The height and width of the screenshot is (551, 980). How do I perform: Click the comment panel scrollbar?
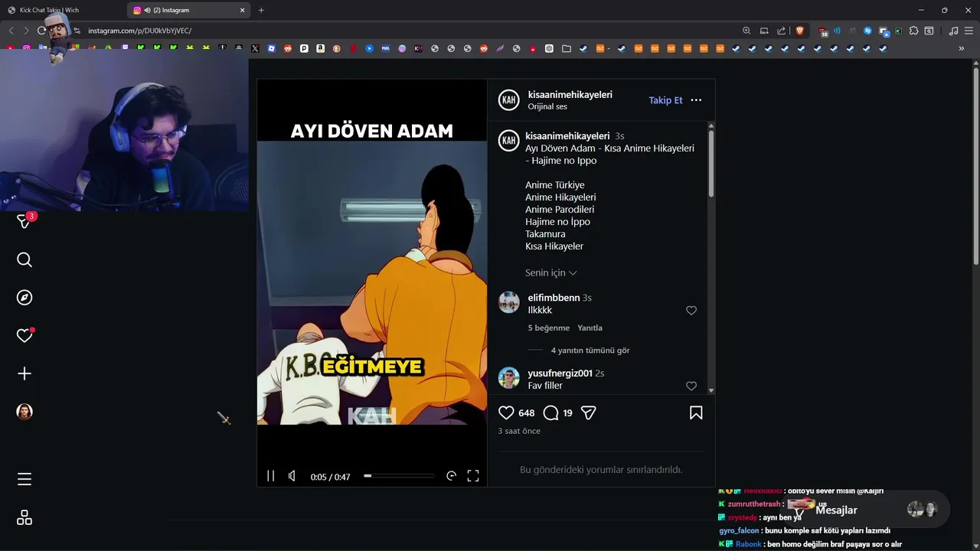[x=711, y=163]
